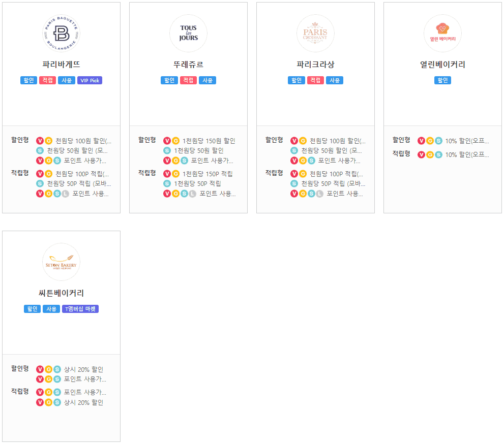The image size is (504, 444).
Task: Select 파리바게뜨 text '천원당 100원 할인(...'
Action: click(x=83, y=141)
